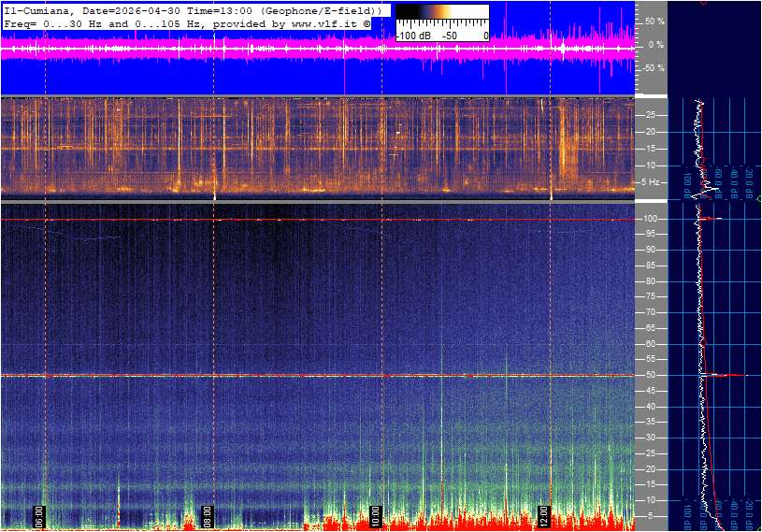Select the 10:00 time marker label
The height and width of the screenshot is (532, 762).
[376, 516]
